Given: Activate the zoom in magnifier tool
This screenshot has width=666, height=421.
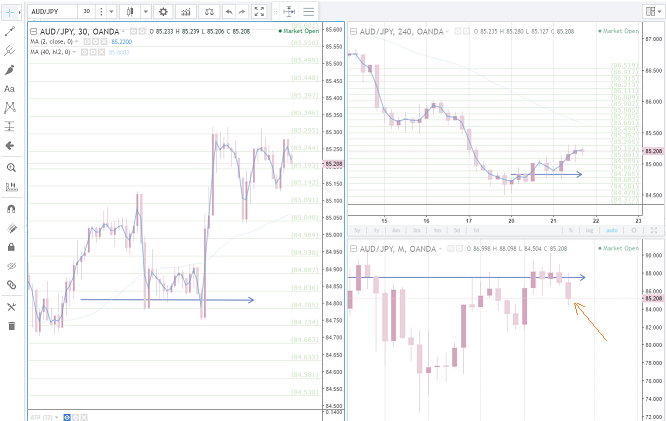Looking at the screenshot, I should 10,168.
